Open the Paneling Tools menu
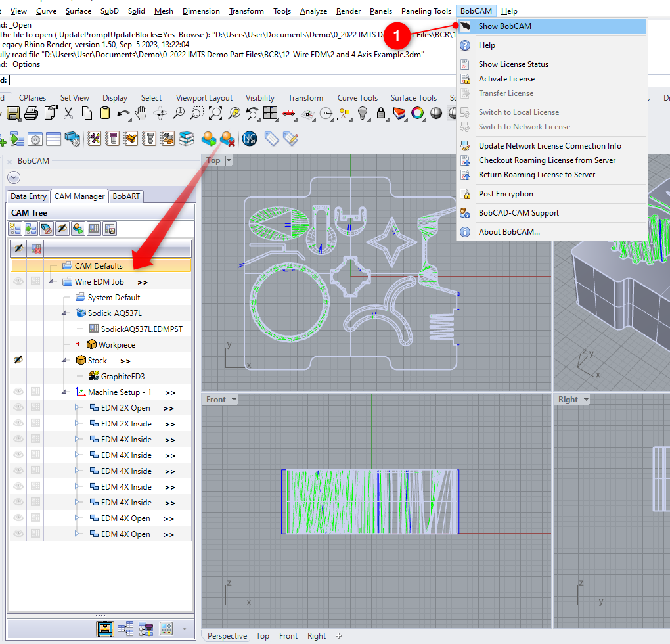 click(x=426, y=11)
